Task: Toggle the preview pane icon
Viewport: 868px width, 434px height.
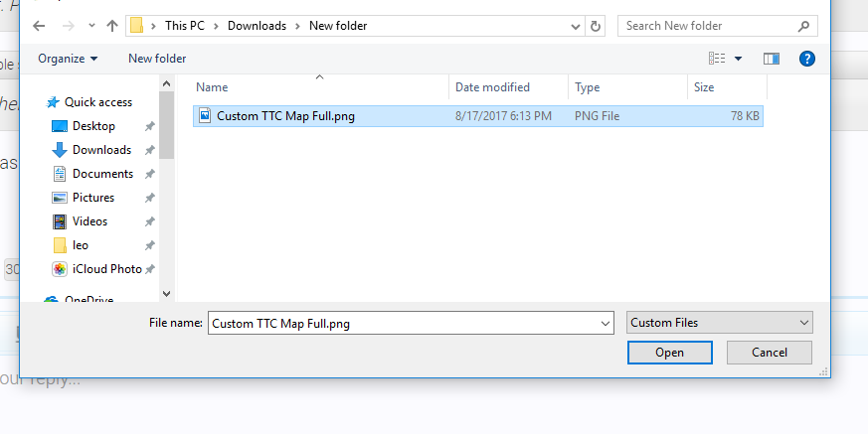Action: [771, 59]
